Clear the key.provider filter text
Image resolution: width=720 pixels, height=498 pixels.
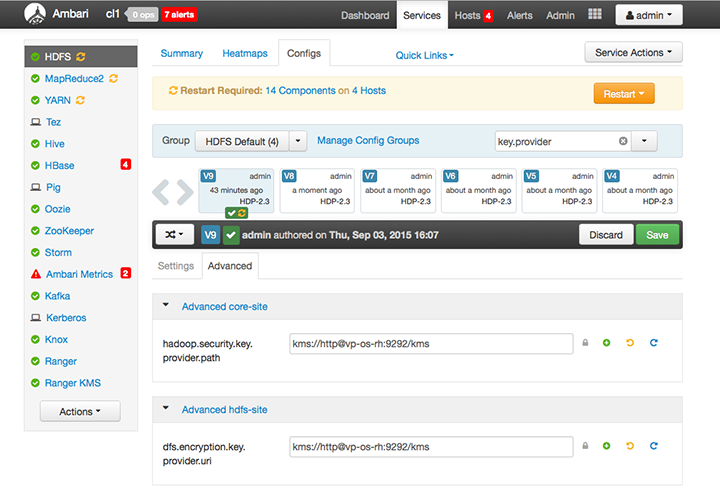[623, 141]
